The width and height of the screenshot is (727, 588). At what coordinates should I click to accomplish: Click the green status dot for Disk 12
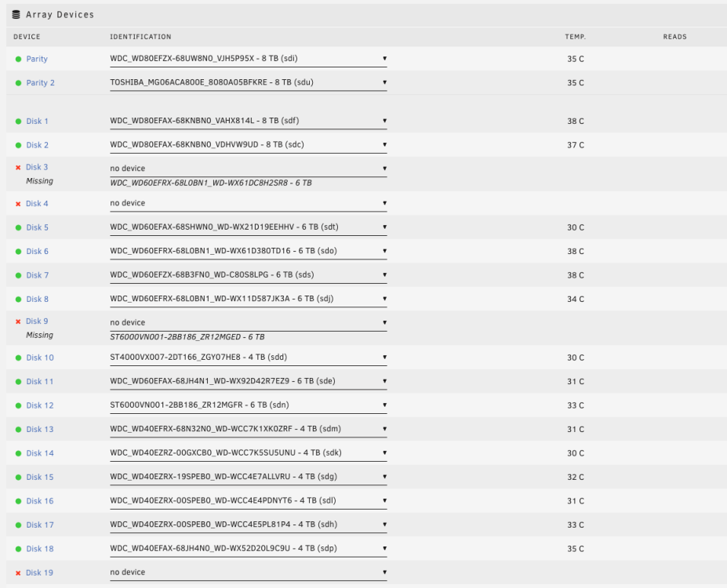click(19, 406)
